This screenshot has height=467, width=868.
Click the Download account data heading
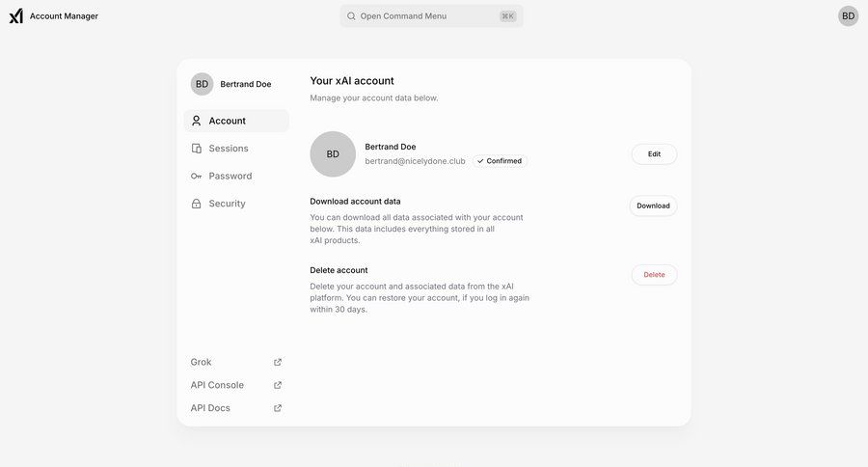click(x=355, y=201)
